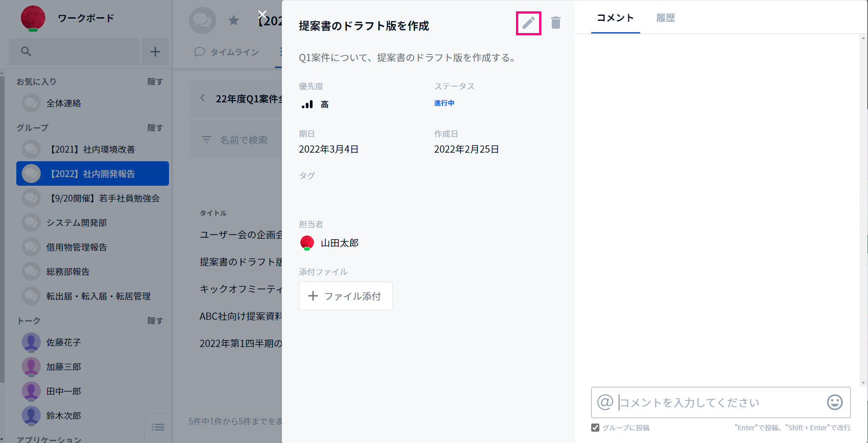Click the ファイル添付 button

[346, 296]
